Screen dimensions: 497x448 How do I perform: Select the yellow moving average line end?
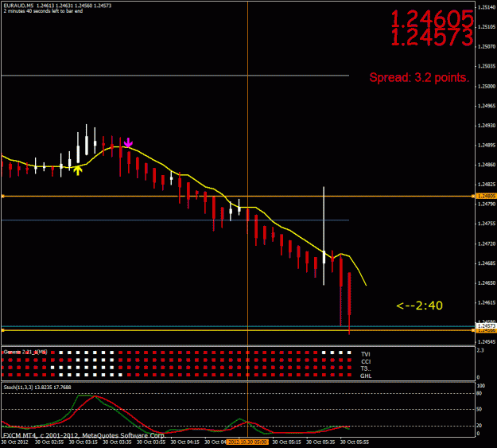coord(366,284)
